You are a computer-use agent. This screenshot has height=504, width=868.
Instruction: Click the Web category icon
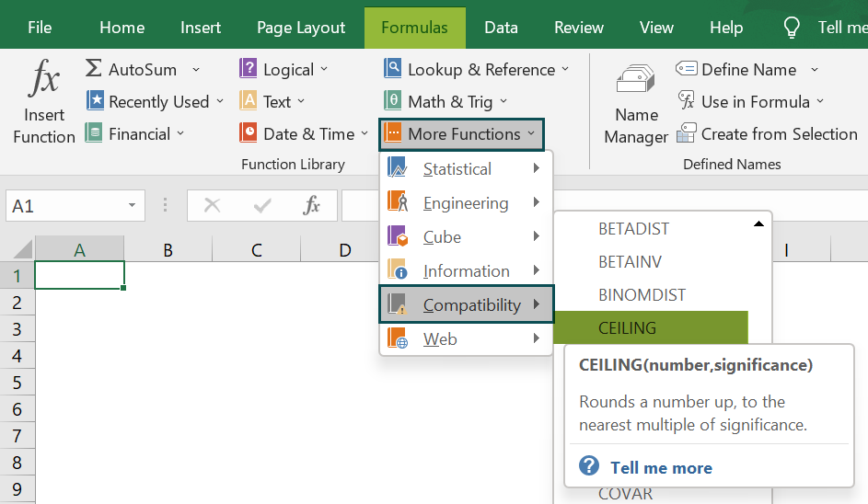398,338
